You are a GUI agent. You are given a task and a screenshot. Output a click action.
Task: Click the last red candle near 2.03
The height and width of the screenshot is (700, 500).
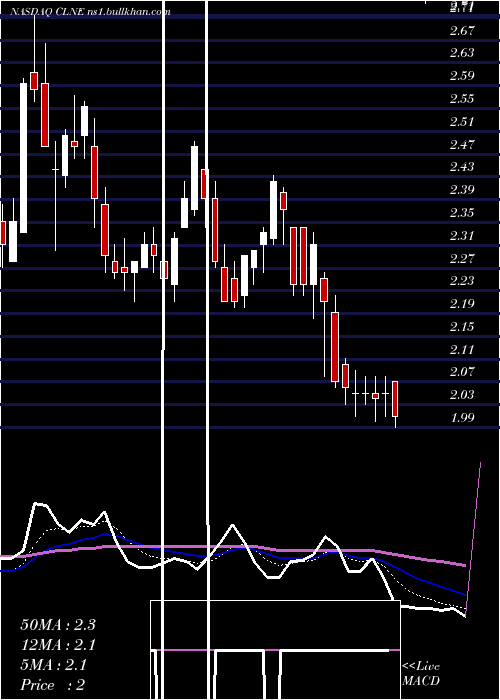tap(395, 399)
